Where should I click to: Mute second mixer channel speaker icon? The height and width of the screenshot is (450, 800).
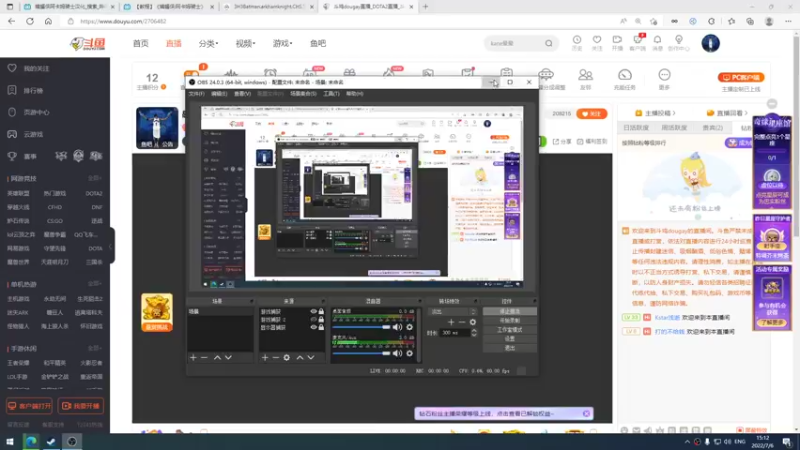pyautogui.click(x=397, y=353)
